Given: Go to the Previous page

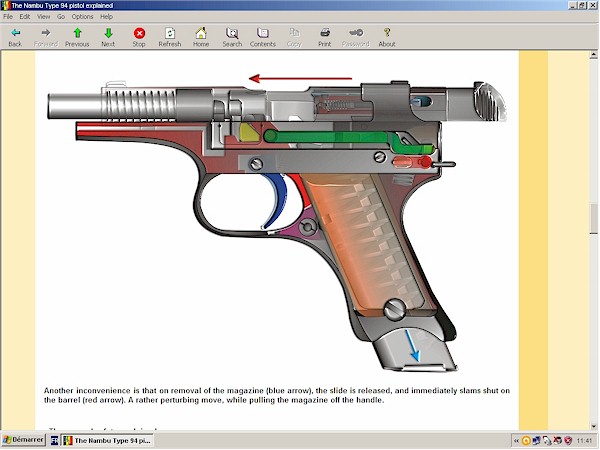Looking at the screenshot, I should pyautogui.click(x=77, y=37).
